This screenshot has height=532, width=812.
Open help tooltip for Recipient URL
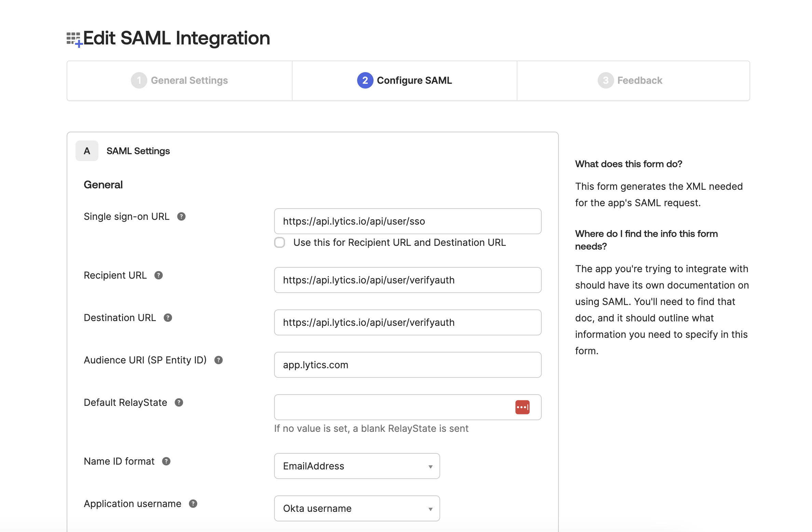pyautogui.click(x=158, y=275)
